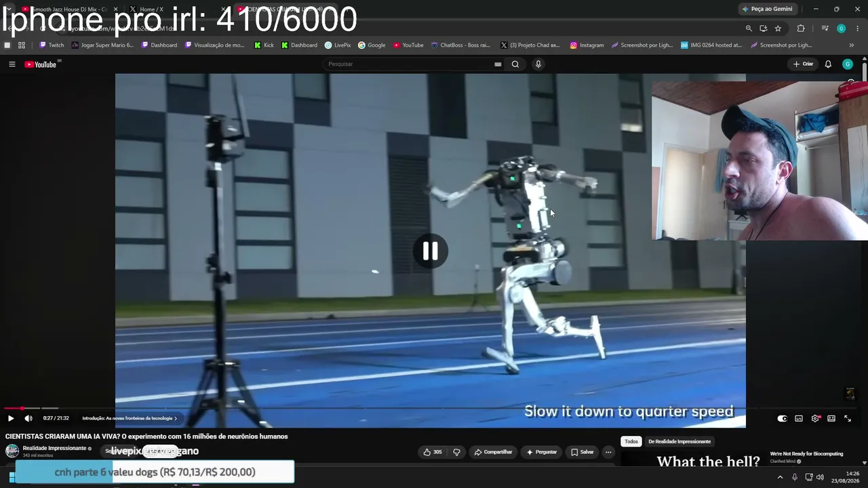Open the 'Visualização de mo...' bookmark
The image size is (868, 488).
(214, 45)
